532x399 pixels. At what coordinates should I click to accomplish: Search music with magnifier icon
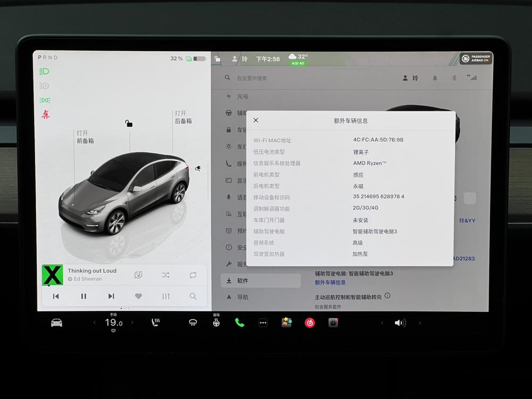coord(193,296)
